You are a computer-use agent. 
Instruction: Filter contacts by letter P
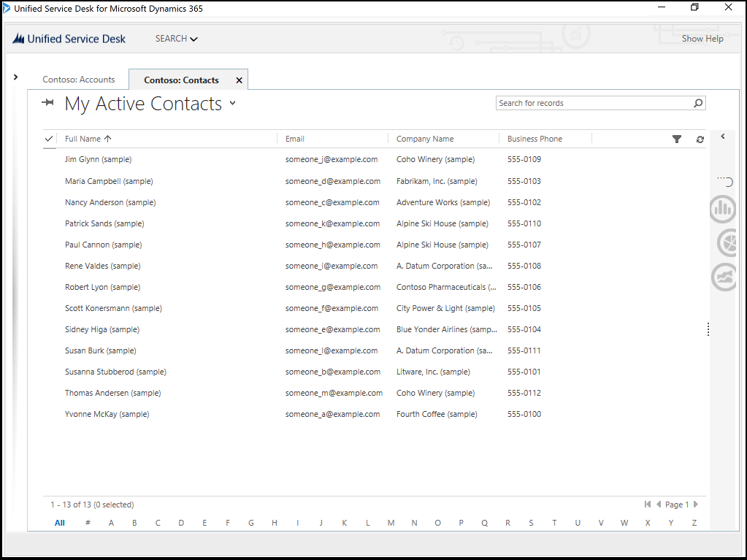point(461,522)
